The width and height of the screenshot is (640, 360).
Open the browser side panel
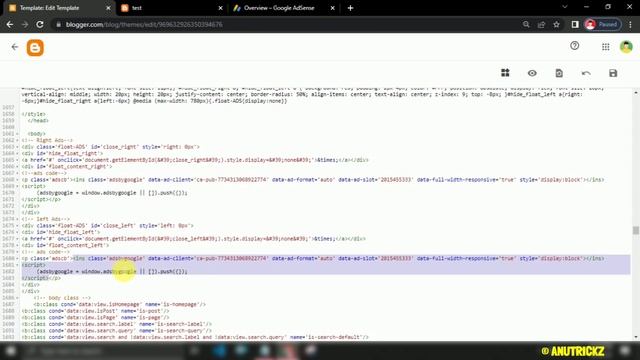tap(575, 24)
